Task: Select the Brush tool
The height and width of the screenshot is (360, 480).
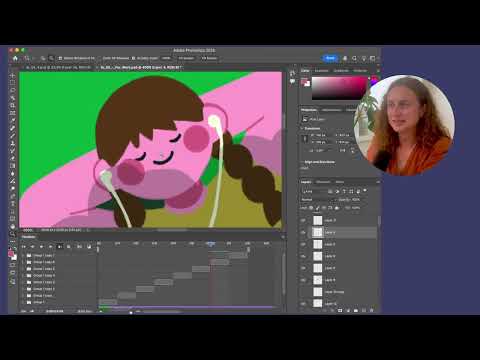Action: [x=13, y=136]
